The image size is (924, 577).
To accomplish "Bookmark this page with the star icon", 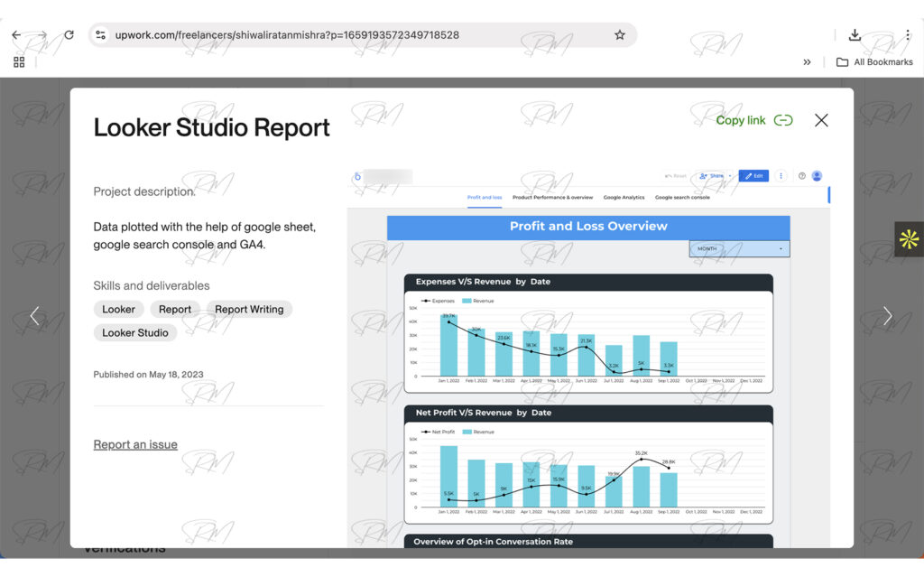I will [x=619, y=35].
